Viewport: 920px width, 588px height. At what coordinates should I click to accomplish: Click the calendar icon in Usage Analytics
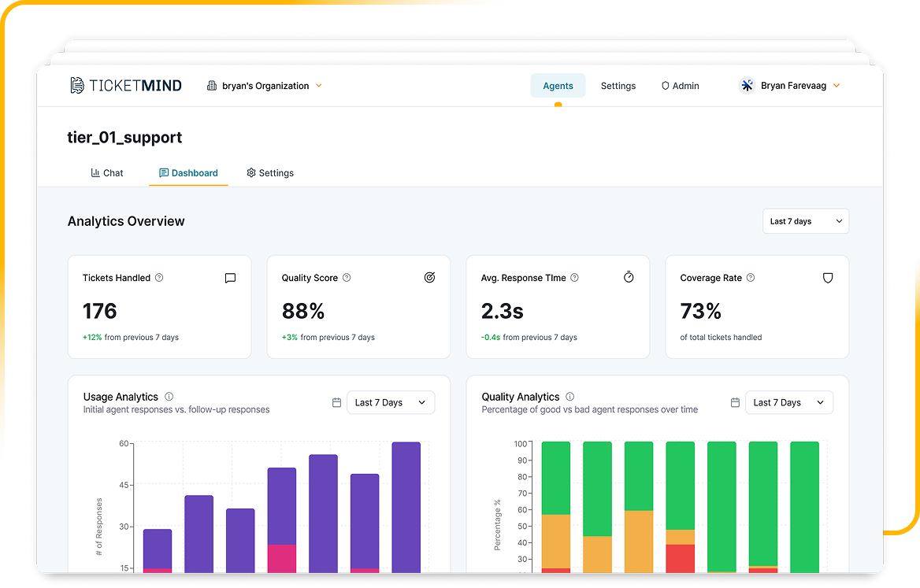[336, 401]
